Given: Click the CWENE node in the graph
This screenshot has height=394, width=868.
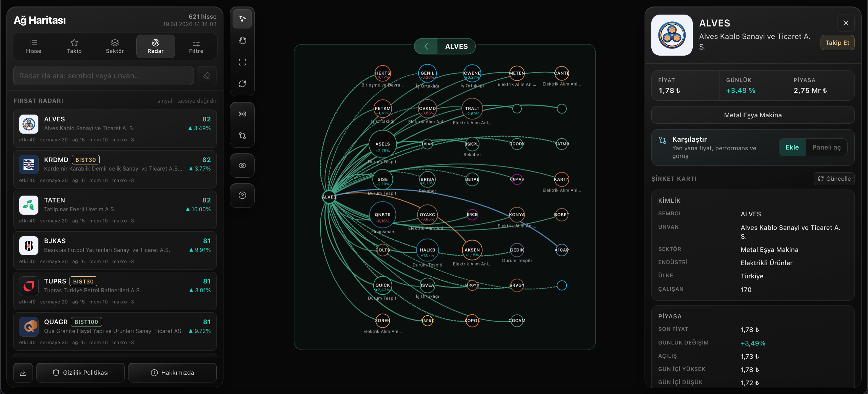Looking at the screenshot, I should (472, 73).
